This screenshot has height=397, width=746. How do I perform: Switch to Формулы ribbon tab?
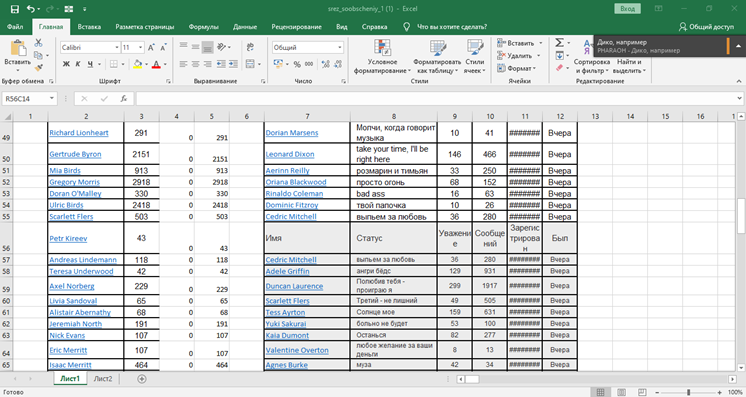203,27
